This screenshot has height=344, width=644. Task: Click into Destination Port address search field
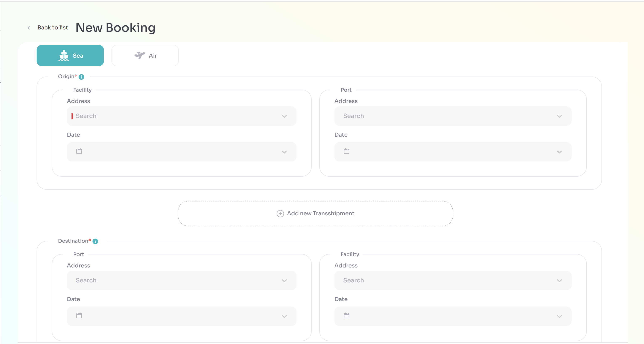pyautogui.click(x=172, y=280)
